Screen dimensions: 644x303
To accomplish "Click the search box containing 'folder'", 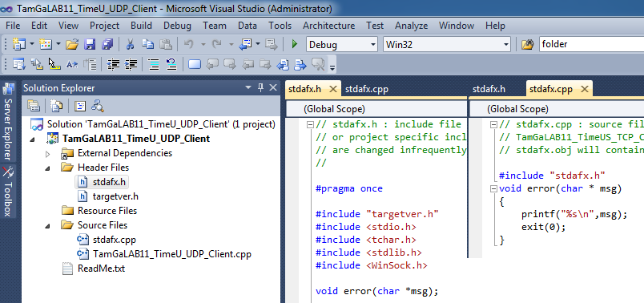I will point(591,44).
